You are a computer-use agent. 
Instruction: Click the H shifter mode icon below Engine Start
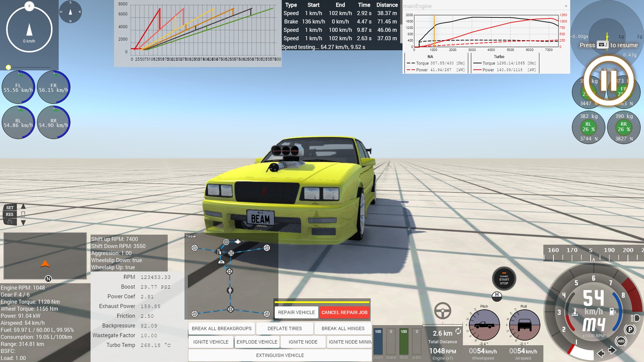(x=497, y=296)
